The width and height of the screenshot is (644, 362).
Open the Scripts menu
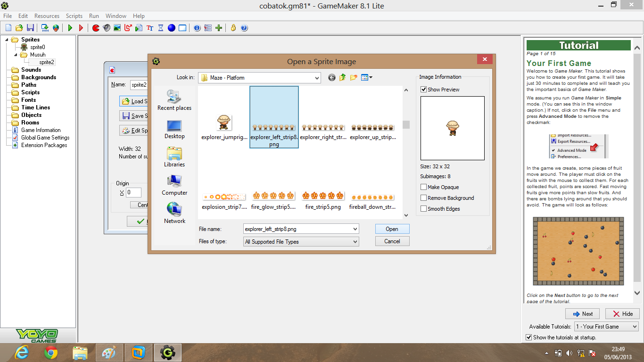point(74,16)
